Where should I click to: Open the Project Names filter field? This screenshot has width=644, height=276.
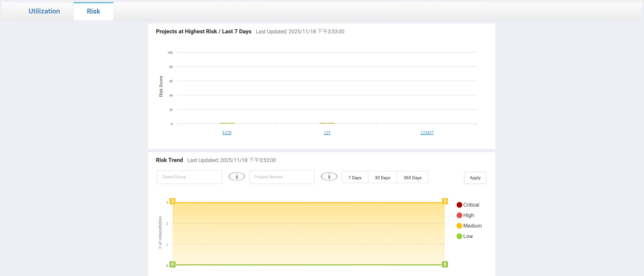tap(281, 177)
